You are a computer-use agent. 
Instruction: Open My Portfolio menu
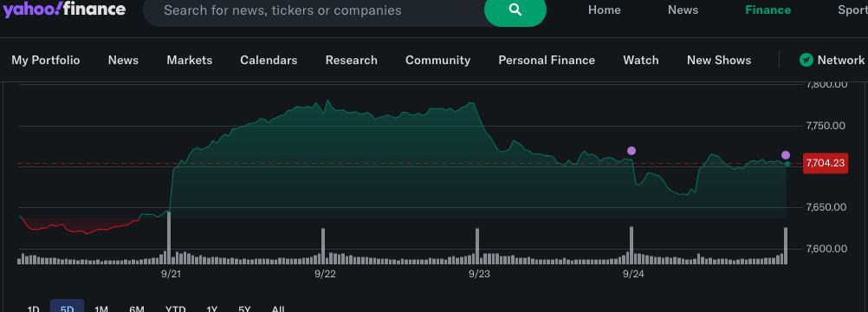[46, 60]
